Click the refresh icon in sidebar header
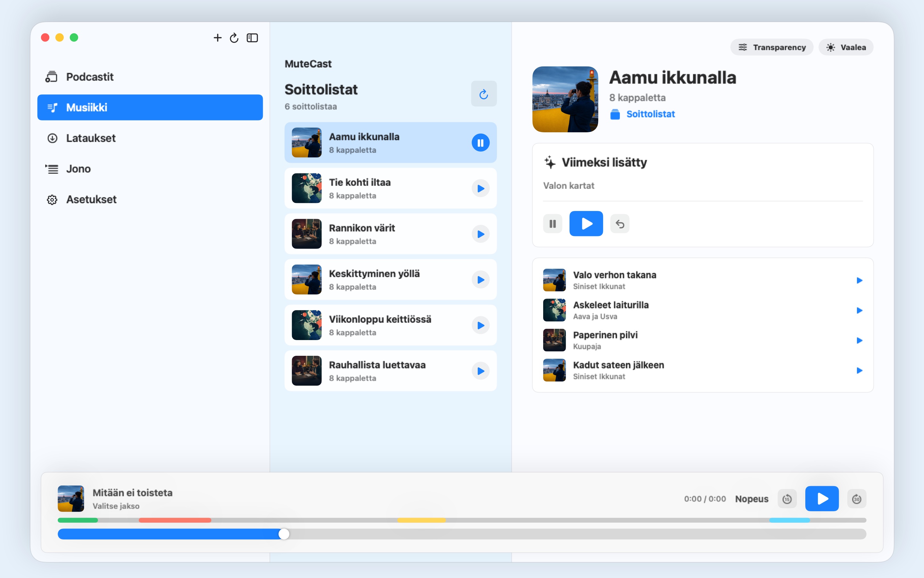Screen dimensions: 924x578 point(234,38)
